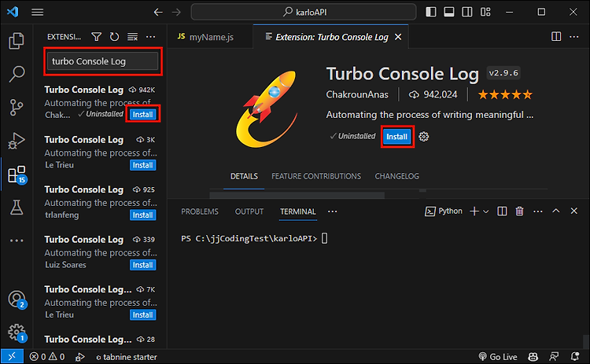
Task: Show errors and warnings count in status bar
Action: [x=47, y=356]
